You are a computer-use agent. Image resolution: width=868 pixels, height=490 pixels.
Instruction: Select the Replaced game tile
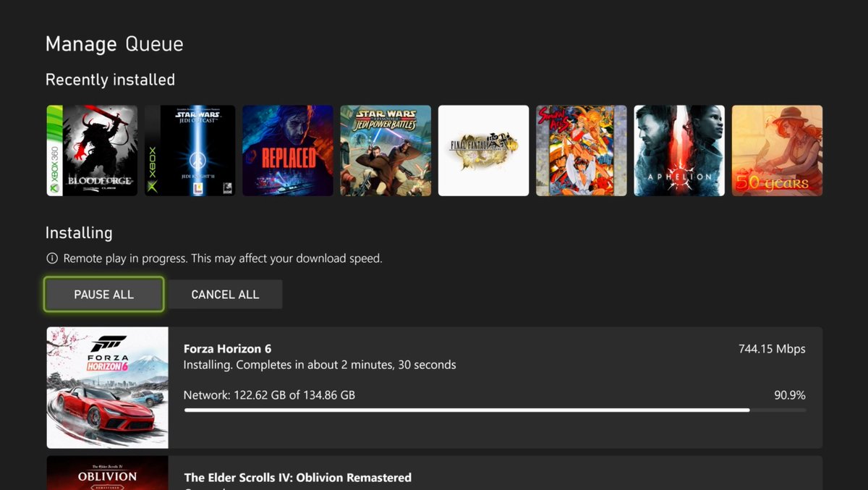pos(288,151)
